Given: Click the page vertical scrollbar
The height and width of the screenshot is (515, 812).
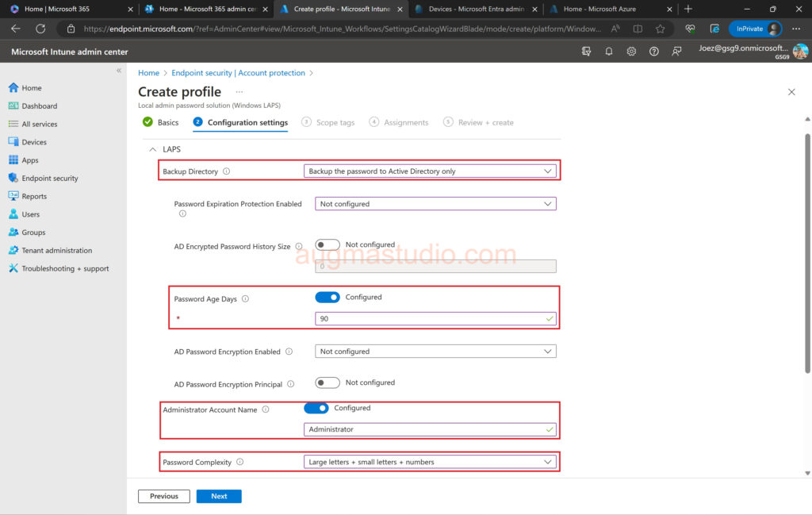Looking at the screenshot, I should (x=807, y=254).
